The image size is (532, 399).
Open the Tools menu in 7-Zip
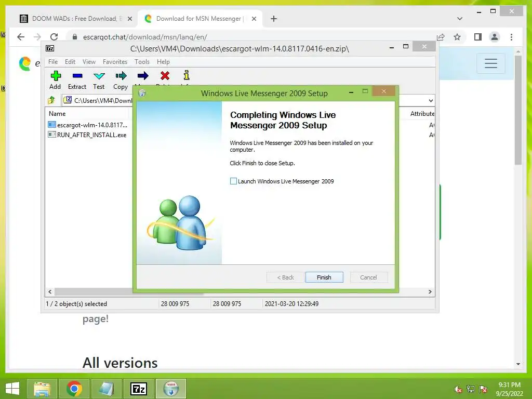click(x=142, y=62)
